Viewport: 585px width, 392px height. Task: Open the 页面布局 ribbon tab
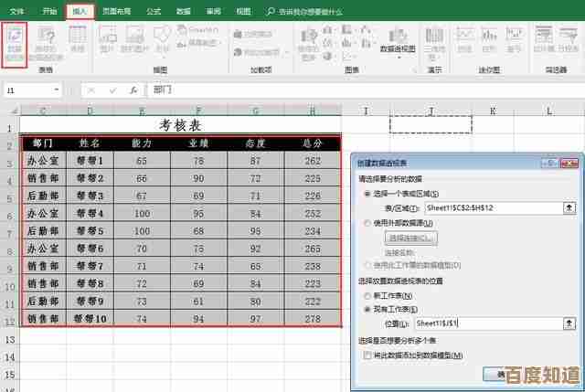121,12
